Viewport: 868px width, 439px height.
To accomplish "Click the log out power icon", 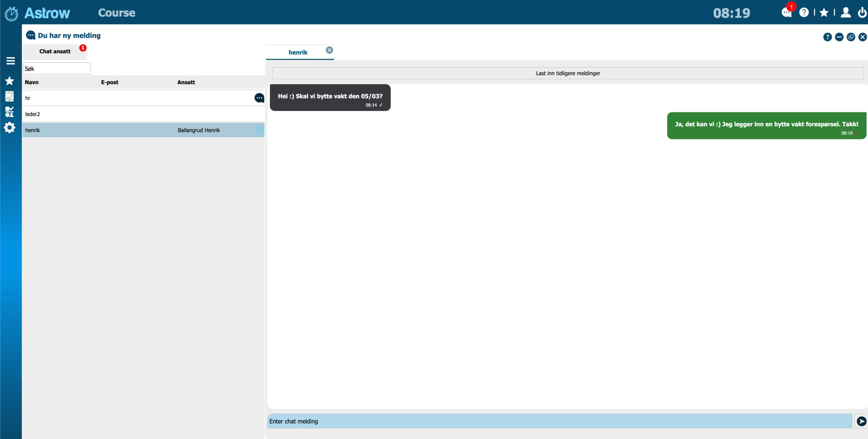I will [862, 13].
